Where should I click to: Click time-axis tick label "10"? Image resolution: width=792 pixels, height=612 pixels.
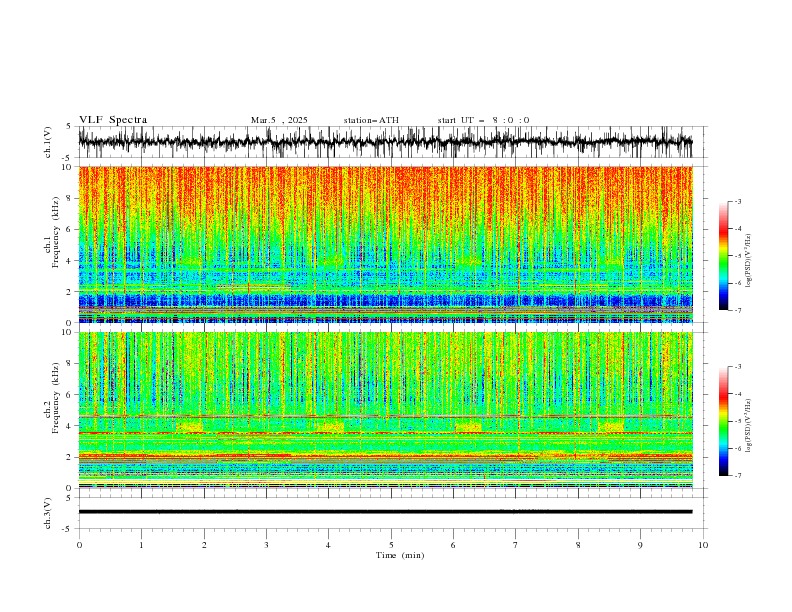coord(703,545)
